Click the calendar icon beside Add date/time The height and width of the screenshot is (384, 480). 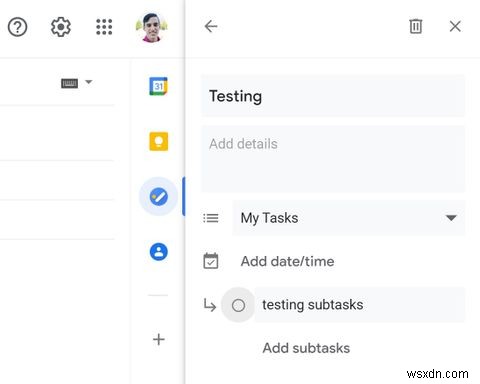coord(211,261)
